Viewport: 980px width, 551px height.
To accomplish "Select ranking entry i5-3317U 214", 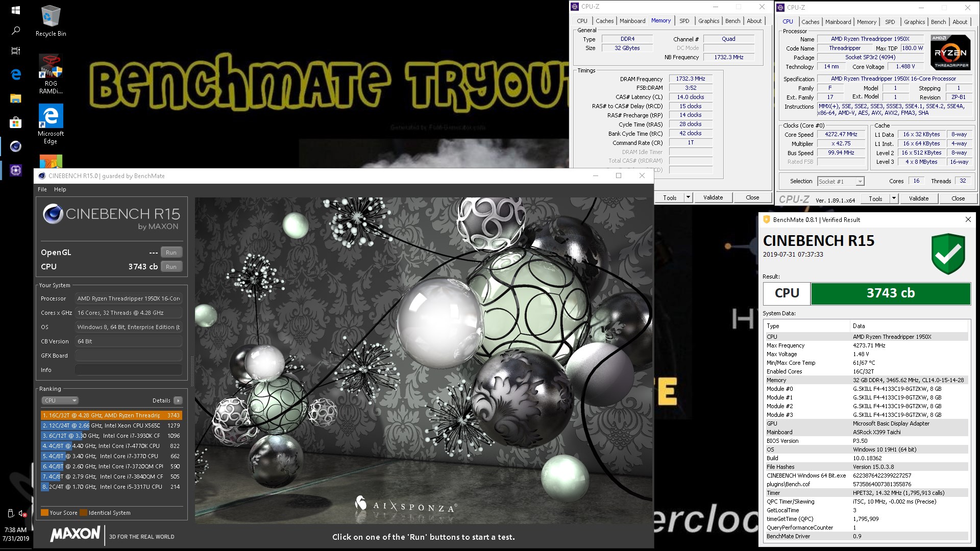I will [x=111, y=487].
